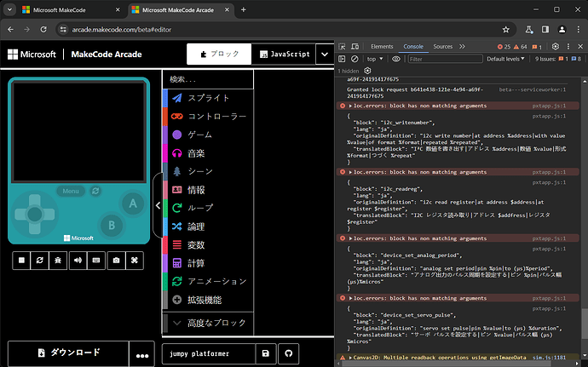Restart the simulator with the refresh icon
This screenshot has height=367, width=588.
40,261
